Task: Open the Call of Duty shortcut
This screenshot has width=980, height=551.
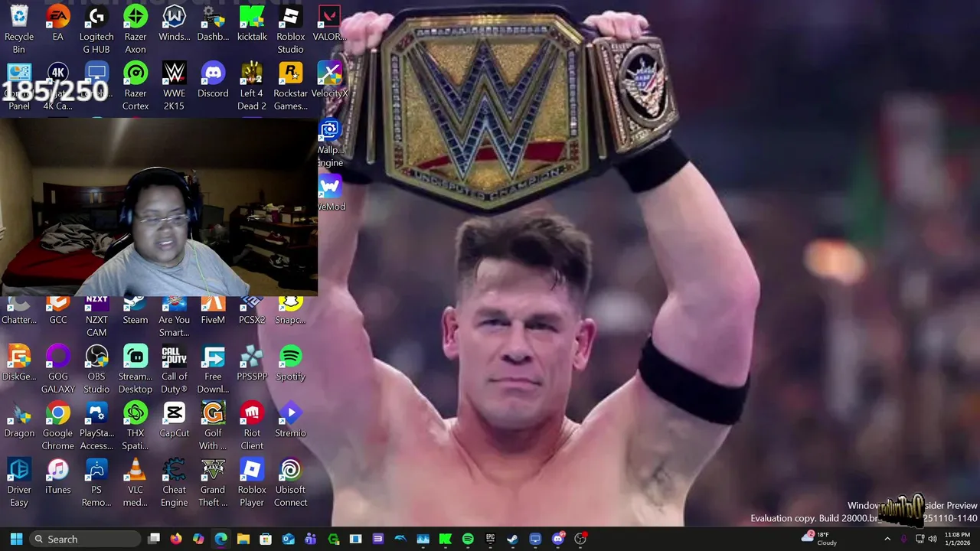Action: click(x=174, y=369)
